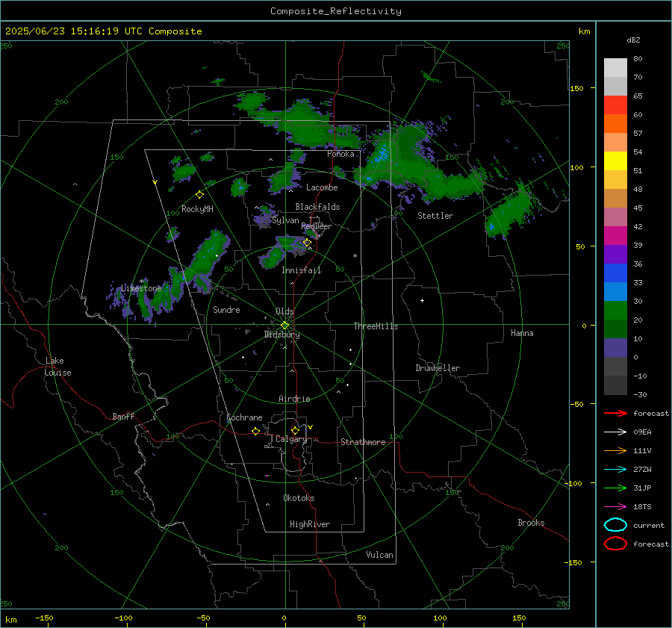Click the asterisk marker next to Limestone
Image resolution: width=672 pixels, height=628 pixels.
(x=141, y=282)
